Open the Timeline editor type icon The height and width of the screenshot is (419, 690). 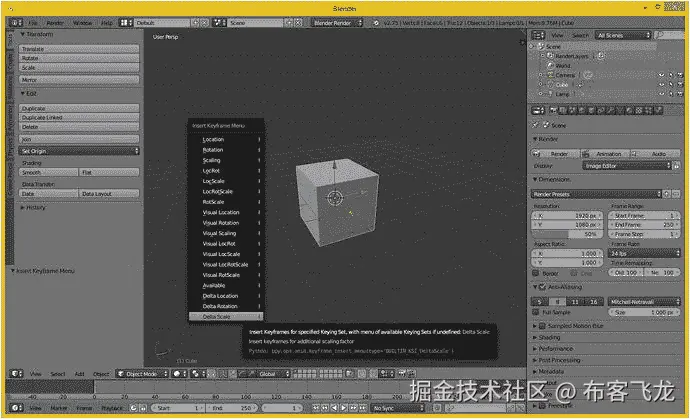[x=16, y=408]
